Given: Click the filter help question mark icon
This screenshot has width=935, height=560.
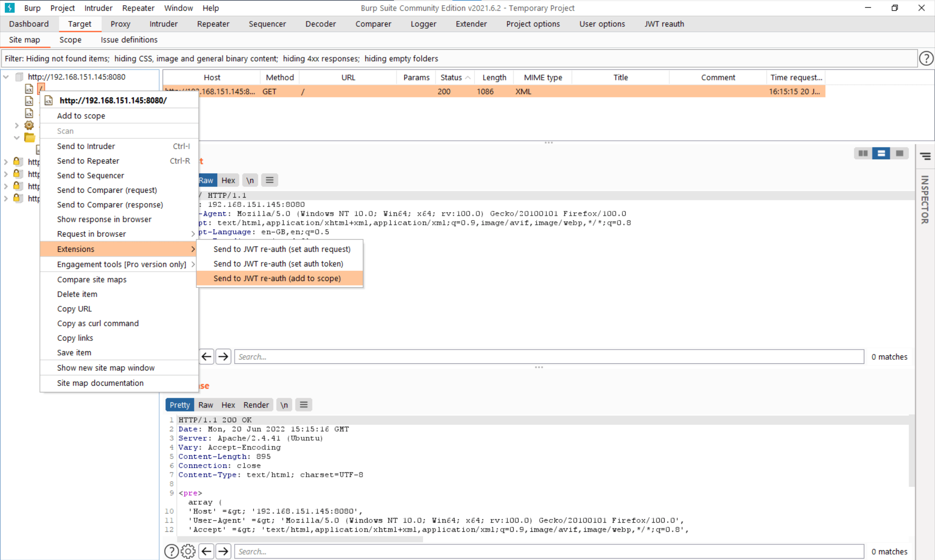Looking at the screenshot, I should pyautogui.click(x=926, y=58).
